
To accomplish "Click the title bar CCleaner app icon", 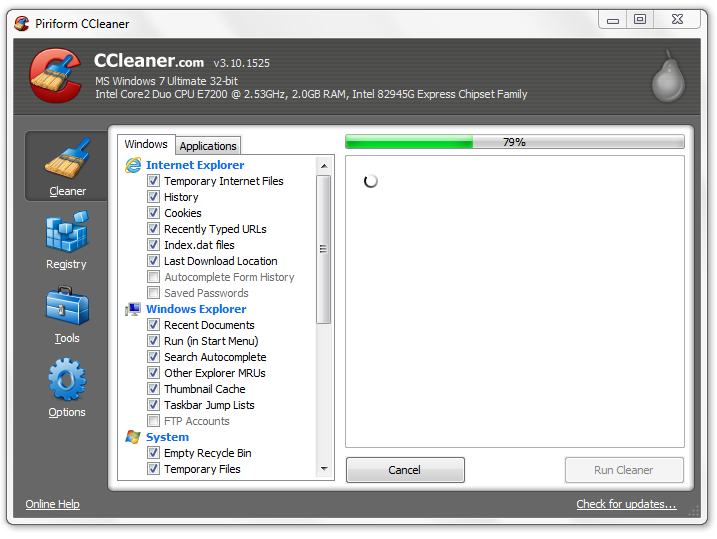I will click(x=21, y=23).
